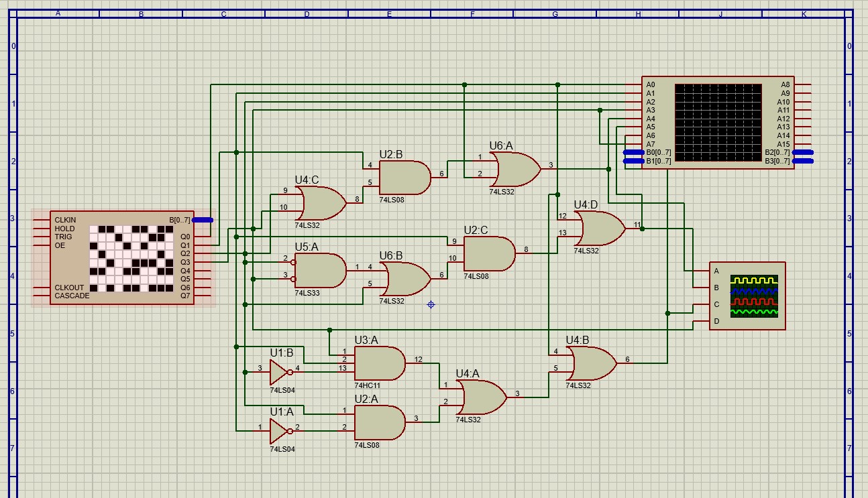
Task: Click the logic analyser black grid display
Action: 718,123
